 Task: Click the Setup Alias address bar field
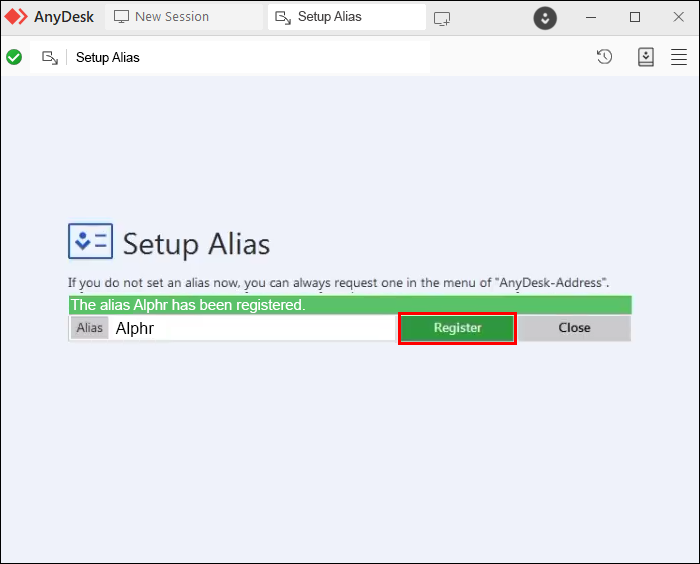click(x=230, y=57)
